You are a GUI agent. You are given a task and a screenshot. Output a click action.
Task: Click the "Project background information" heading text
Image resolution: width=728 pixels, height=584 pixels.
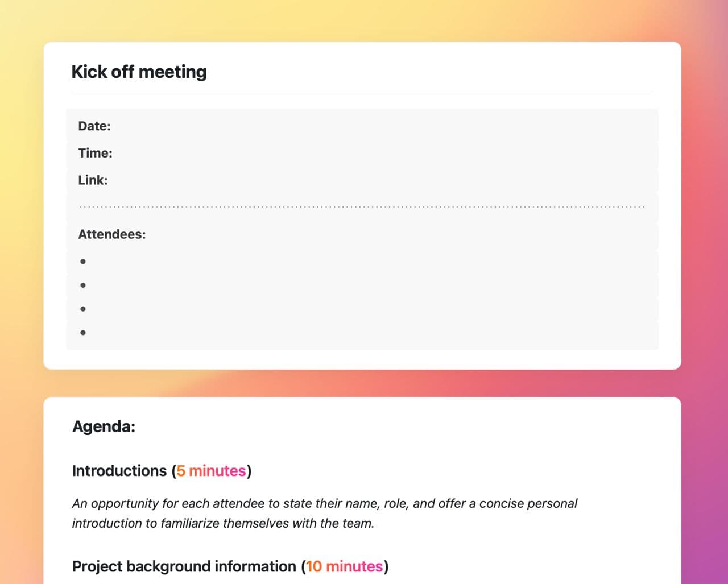coord(184,566)
